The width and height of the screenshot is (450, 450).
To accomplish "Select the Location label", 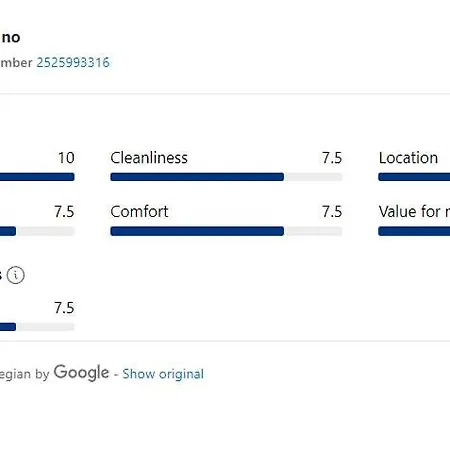I will pyautogui.click(x=408, y=158).
